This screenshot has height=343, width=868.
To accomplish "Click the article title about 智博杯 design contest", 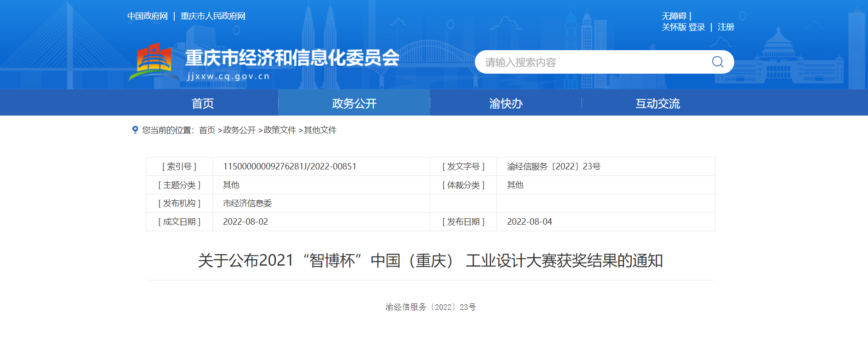I will [x=430, y=261].
